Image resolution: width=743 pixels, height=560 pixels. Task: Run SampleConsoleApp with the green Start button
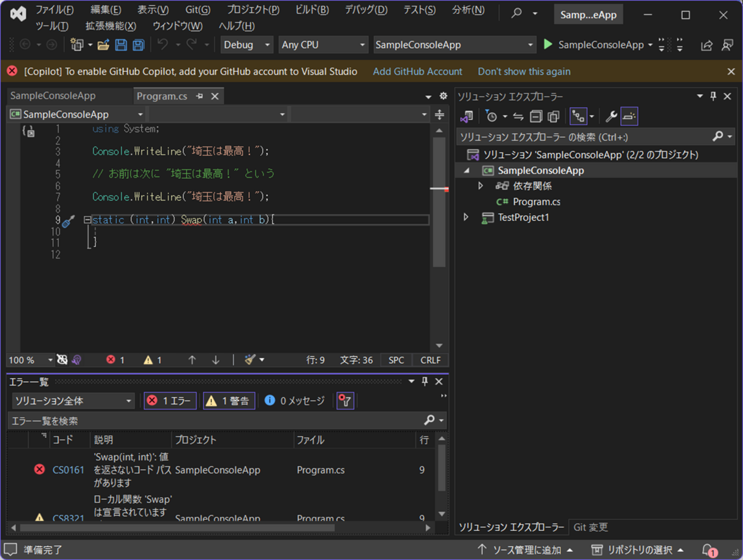click(547, 45)
